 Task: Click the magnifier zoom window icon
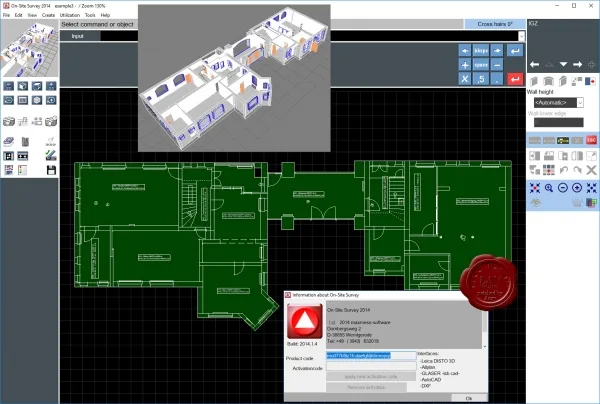click(549, 188)
